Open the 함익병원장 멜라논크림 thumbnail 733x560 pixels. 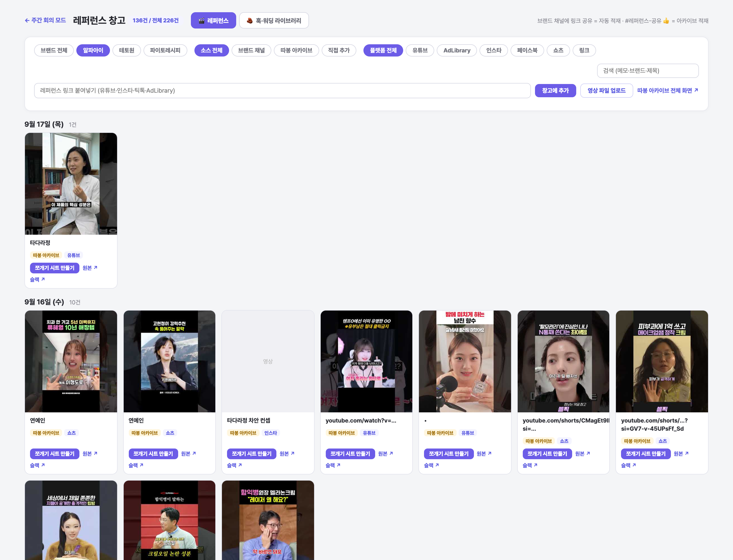[x=268, y=520]
